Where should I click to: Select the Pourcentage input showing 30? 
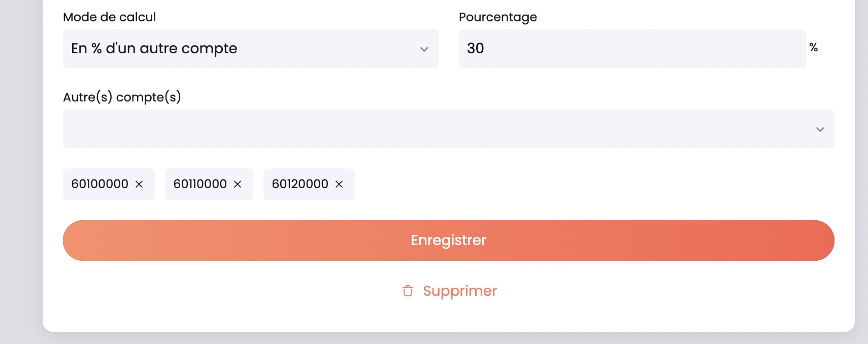632,48
